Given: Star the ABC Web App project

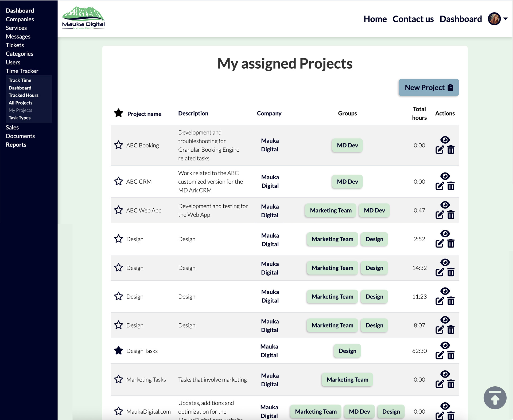Looking at the screenshot, I should point(118,210).
